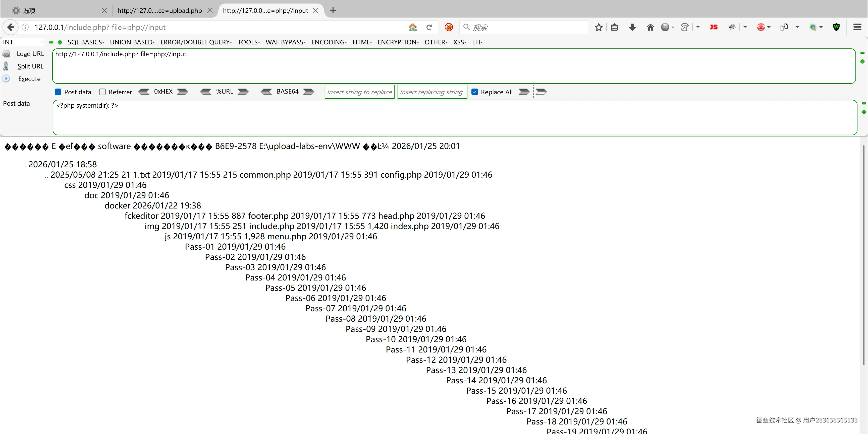Enable the Referrer checkbox

tap(102, 92)
